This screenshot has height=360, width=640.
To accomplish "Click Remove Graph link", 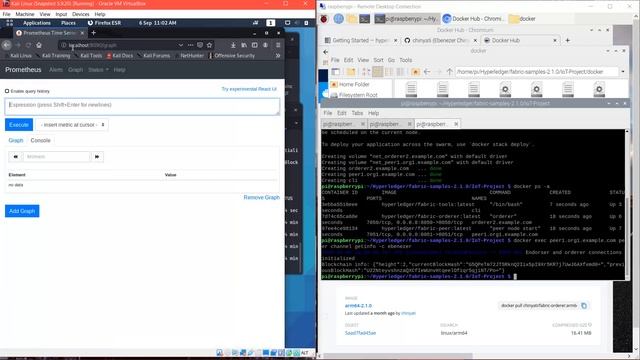I will 262,198.
